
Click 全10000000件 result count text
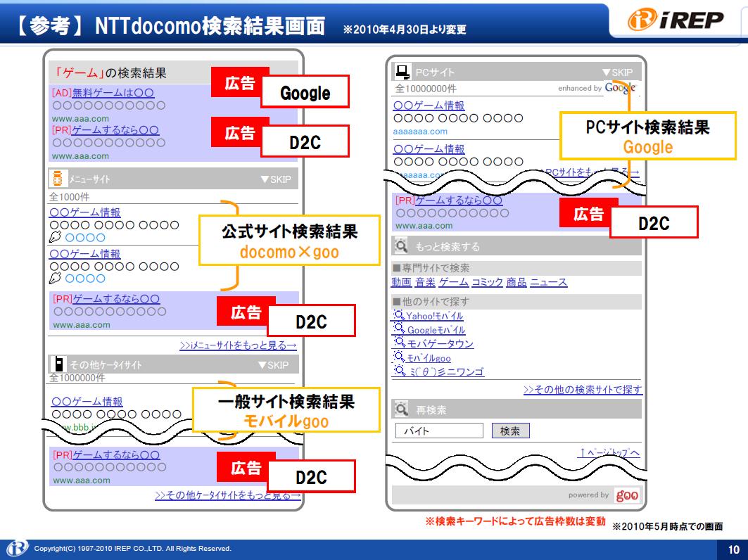click(x=426, y=89)
